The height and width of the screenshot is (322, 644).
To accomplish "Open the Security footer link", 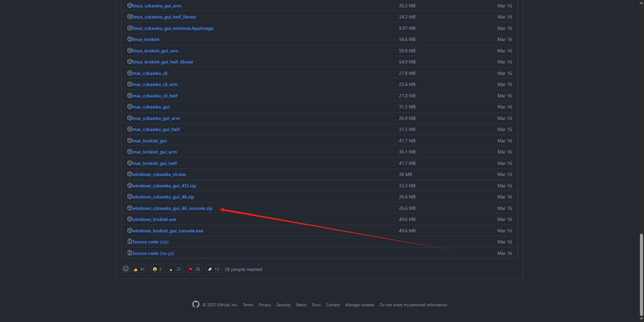I will click(x=283, y=305).
